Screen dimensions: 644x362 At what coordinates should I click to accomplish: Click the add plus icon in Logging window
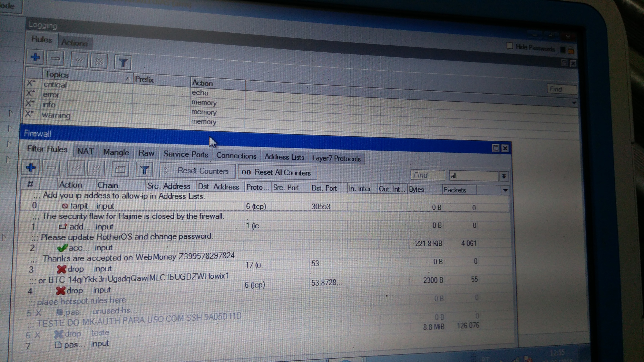click(35, 57)
